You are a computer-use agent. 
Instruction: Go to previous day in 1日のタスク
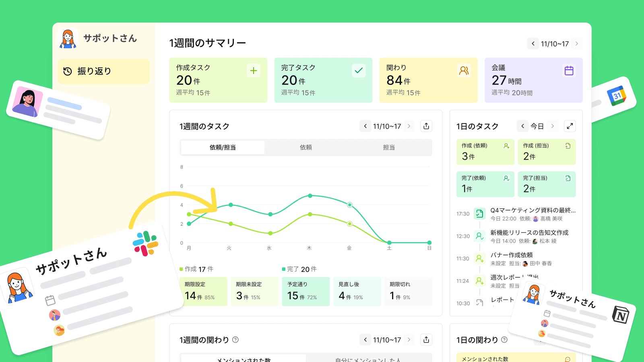pos(522,126)
